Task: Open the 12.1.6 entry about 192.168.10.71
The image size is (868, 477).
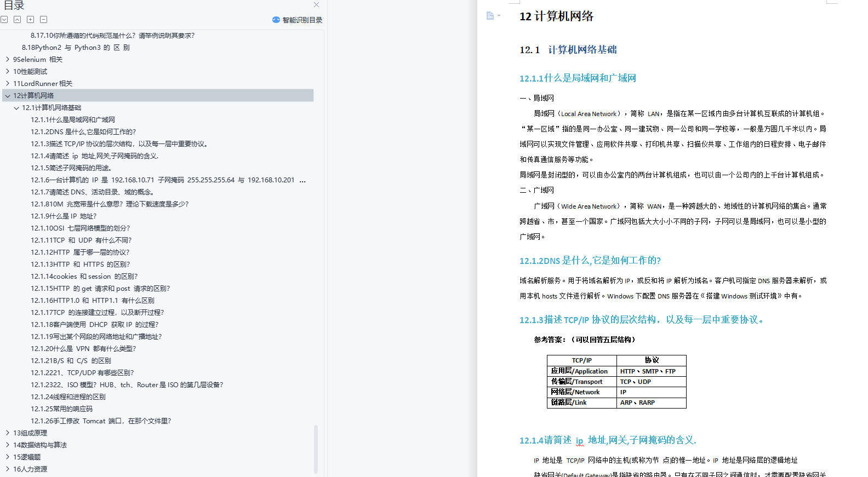Action: coord(168,180)
